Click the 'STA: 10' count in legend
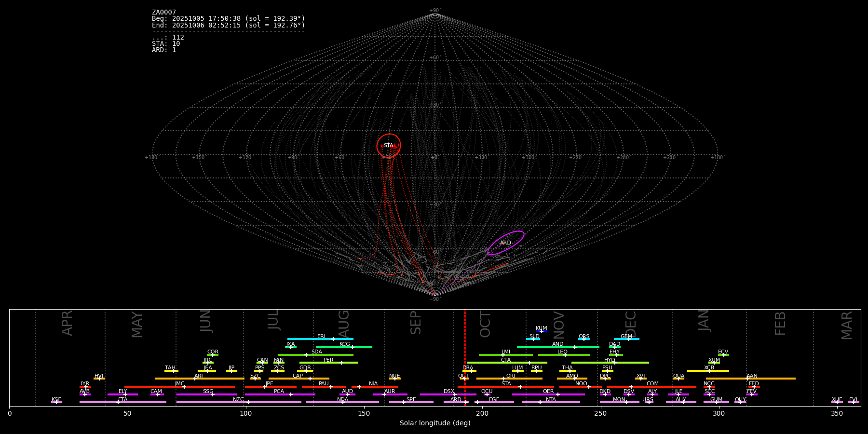The width and height of the screenshot is (868, 434). point(166,44)
